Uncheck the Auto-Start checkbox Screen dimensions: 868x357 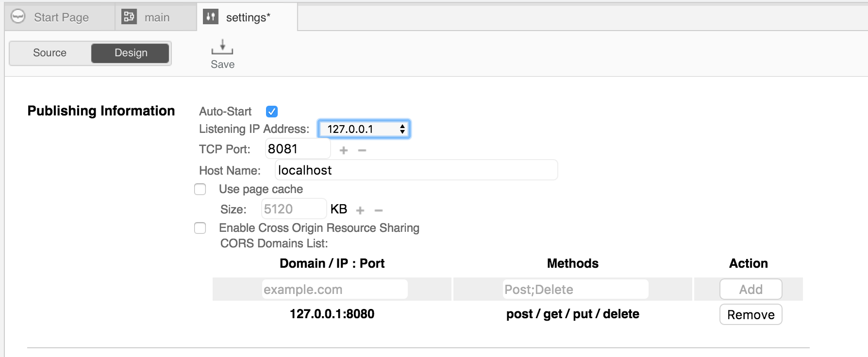click(272, 112)
